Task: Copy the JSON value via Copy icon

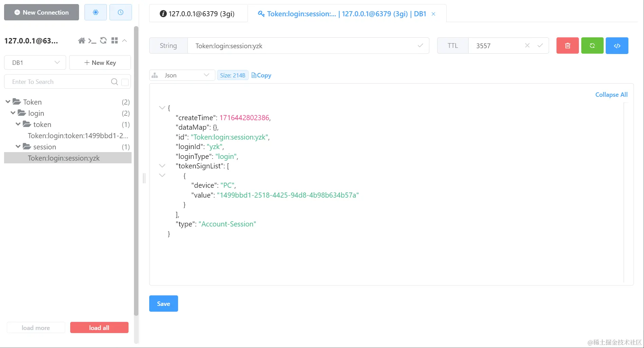Action: point(261,75)
